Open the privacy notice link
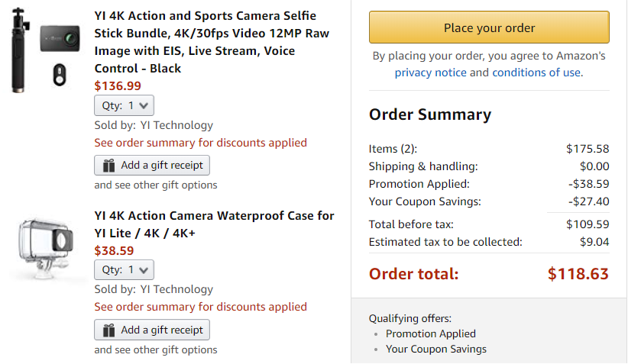This screenshot has width=628, height=364. (x=430, y=72)
